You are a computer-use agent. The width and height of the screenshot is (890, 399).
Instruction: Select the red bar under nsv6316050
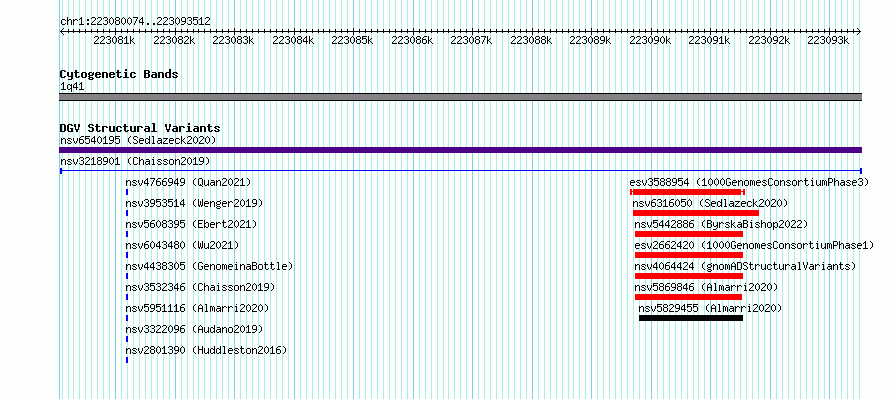pos(696,213)
